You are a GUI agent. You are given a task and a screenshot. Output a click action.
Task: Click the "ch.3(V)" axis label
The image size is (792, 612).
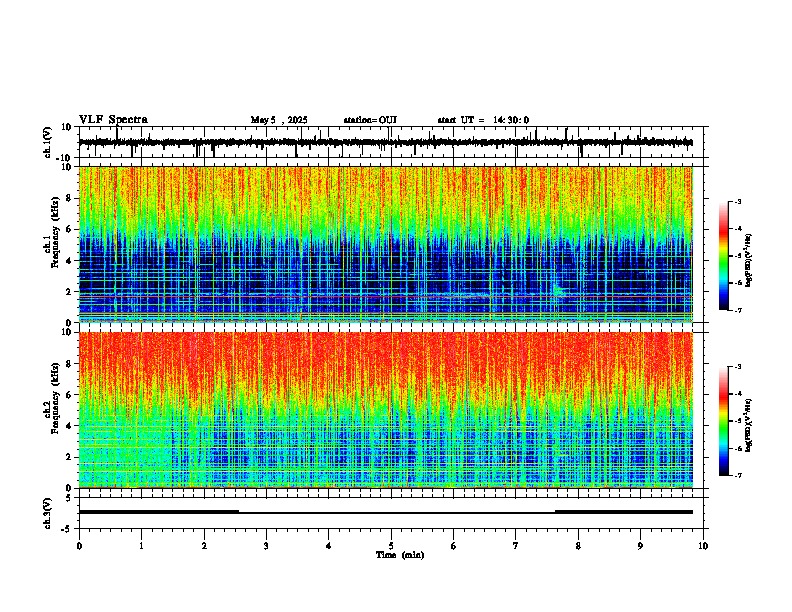coord(48,513)
